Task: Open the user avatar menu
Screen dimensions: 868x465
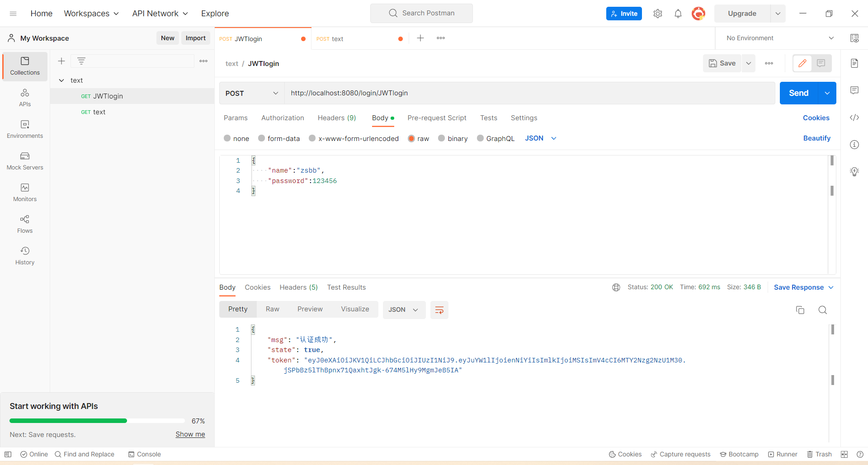Action: 698,14
